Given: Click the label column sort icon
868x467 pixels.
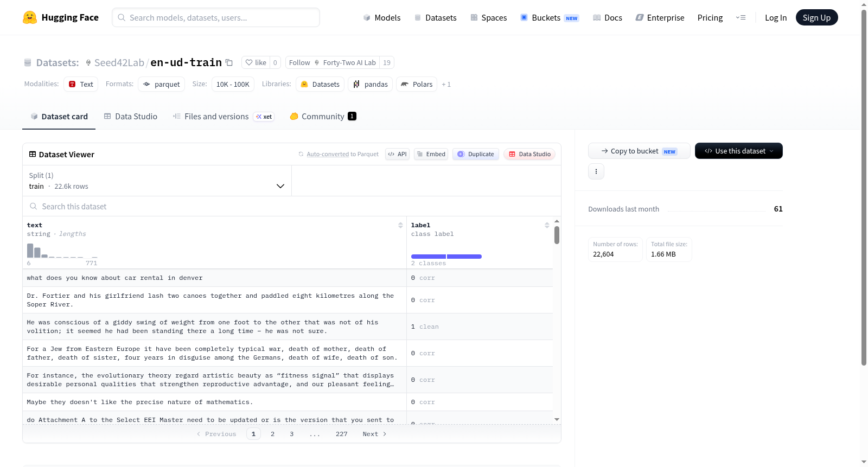Looking at the screenshot, I should coord(547,225).
